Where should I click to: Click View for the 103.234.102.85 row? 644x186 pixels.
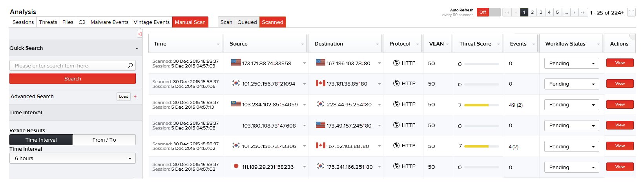620,104
